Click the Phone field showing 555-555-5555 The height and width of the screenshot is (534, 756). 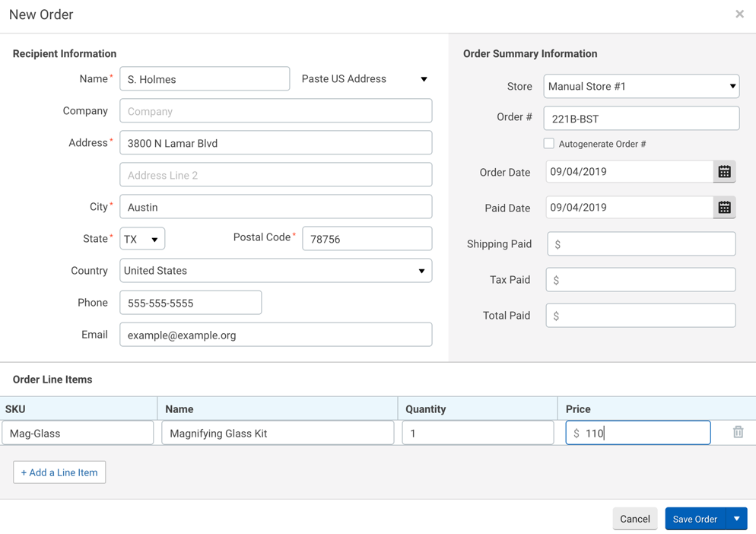tap(190, 302)
